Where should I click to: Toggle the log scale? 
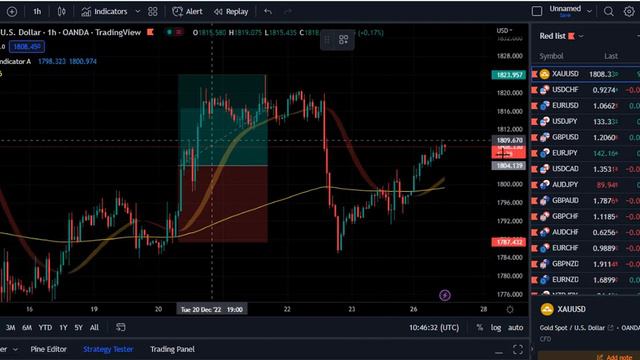click(496, 327)
